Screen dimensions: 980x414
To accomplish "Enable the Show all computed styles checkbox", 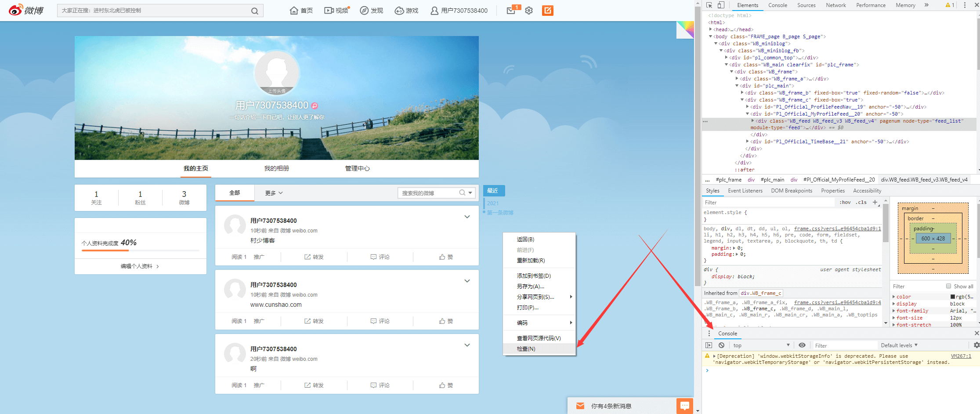I will (948, 286).
